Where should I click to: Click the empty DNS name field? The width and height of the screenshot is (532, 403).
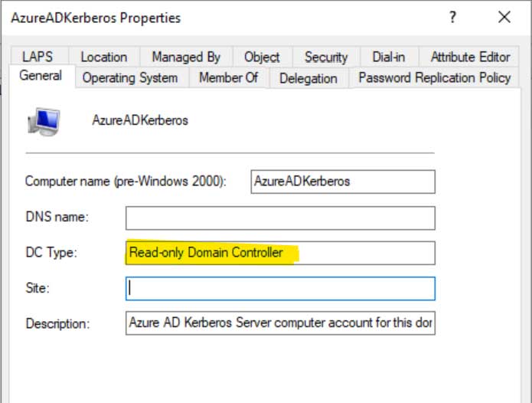coord(280,218)
